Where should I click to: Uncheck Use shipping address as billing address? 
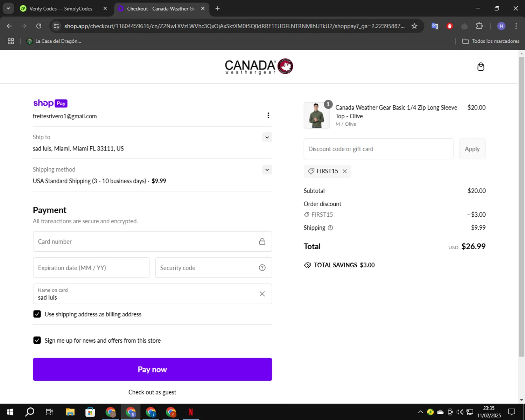point(37,314)
